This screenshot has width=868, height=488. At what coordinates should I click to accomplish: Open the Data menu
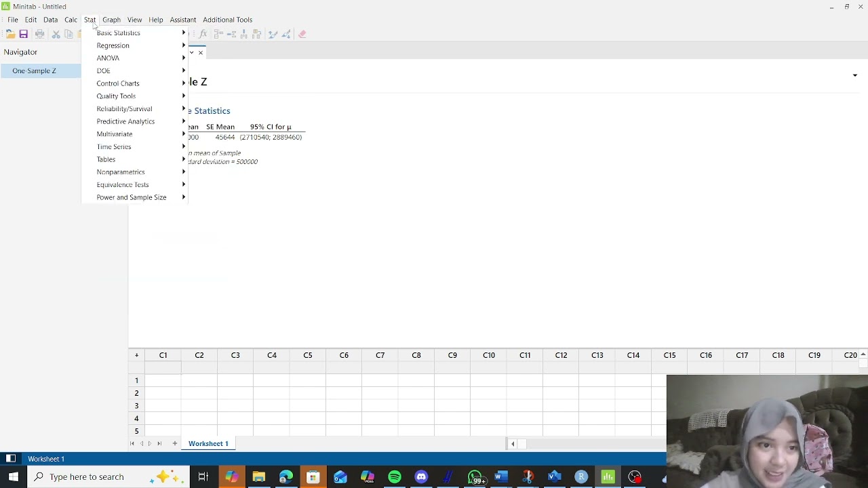point(50,20)
